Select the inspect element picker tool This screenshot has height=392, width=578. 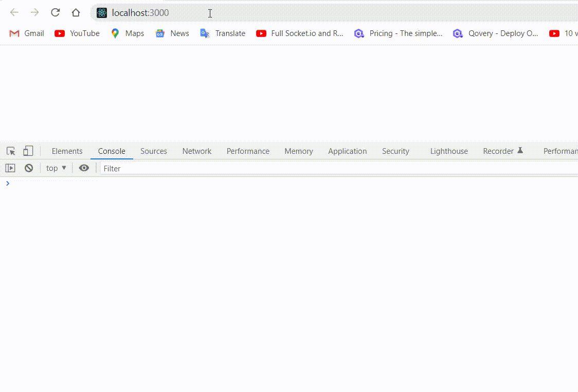pyautogui.click(x=10, y=151)
